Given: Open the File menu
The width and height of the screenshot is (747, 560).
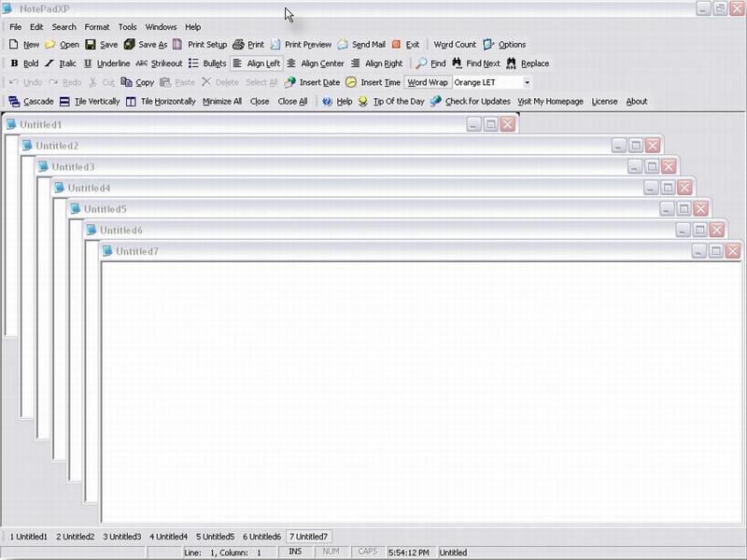Looking at the screenshot, I should click(15, 27).
